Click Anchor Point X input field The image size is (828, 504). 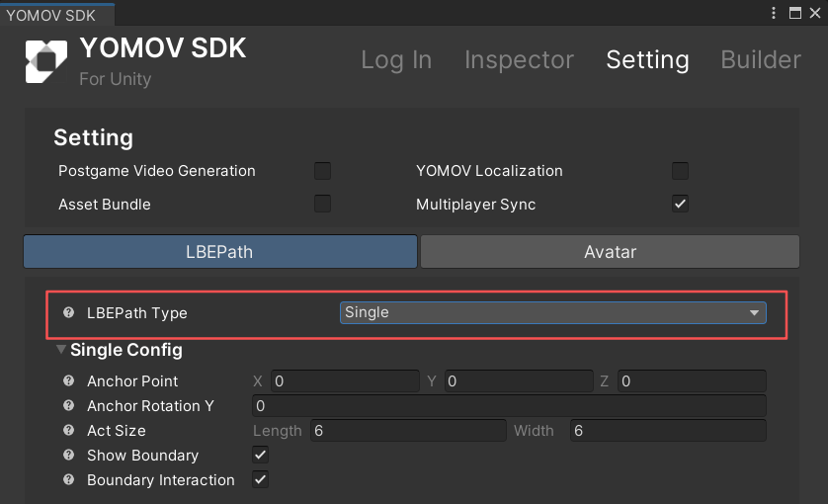[x=346, y=381]
